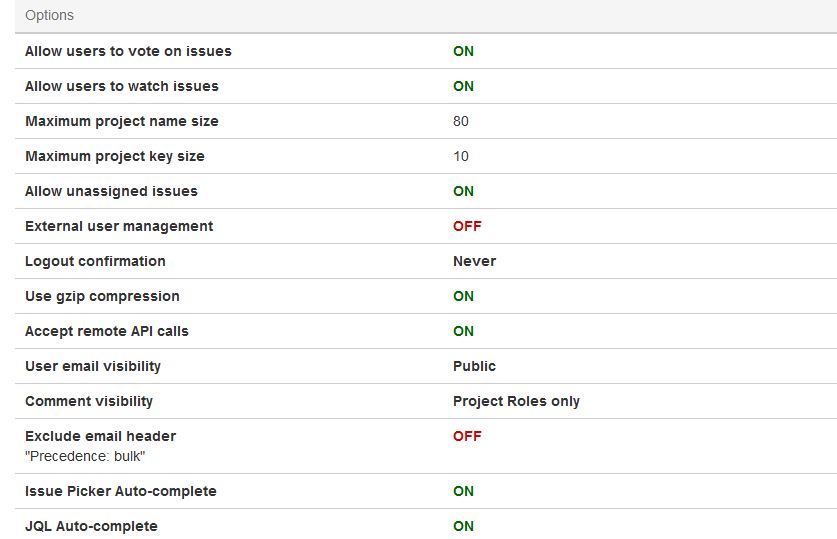Click ON status for JQL Auto-complete
The width and height of the screenshot is (837, 539).
coord(463,526)
